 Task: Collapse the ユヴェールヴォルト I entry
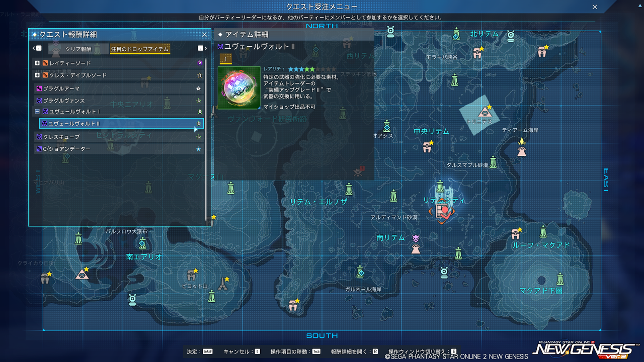[x=37, y=111]
